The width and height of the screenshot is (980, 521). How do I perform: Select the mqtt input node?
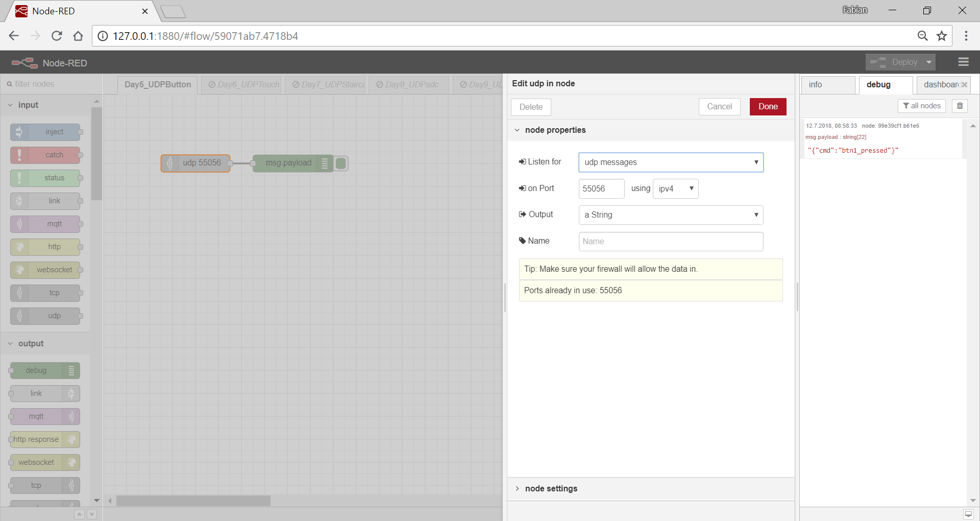pos(45,224)
